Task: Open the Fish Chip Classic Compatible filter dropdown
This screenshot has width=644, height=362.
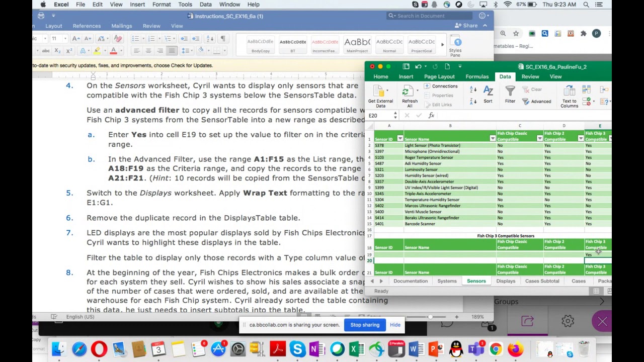Action: 540,138
